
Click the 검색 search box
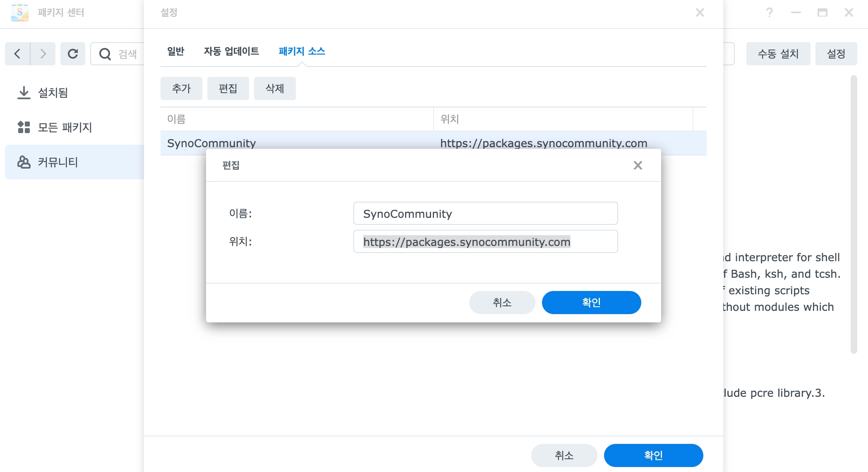[117, 54]
